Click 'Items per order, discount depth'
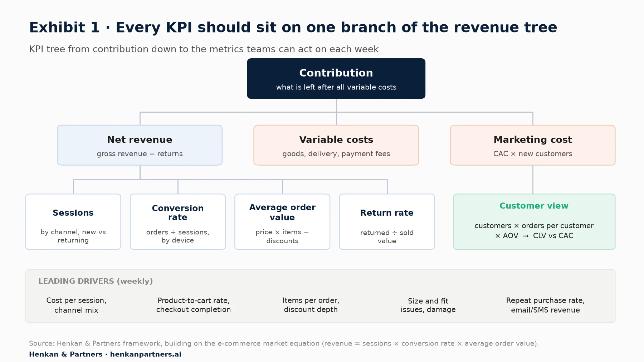Viewport: 644px width, 362px height. tap(311, 305)
